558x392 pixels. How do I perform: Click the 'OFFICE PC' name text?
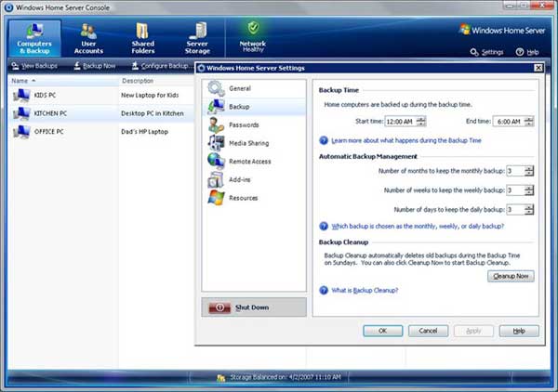click(x=48, y=132)
